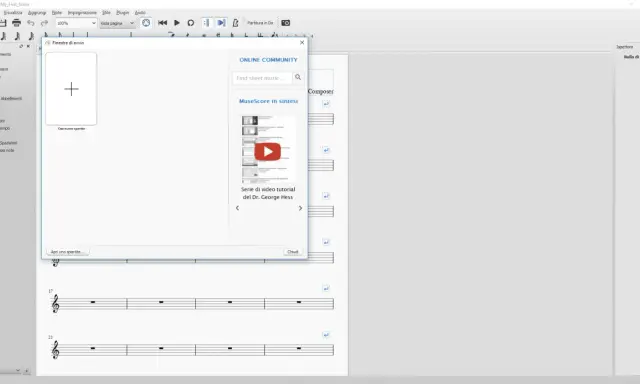The image size is (640, 384).
Task: Close the palette panel
Action: pos(28,46)
